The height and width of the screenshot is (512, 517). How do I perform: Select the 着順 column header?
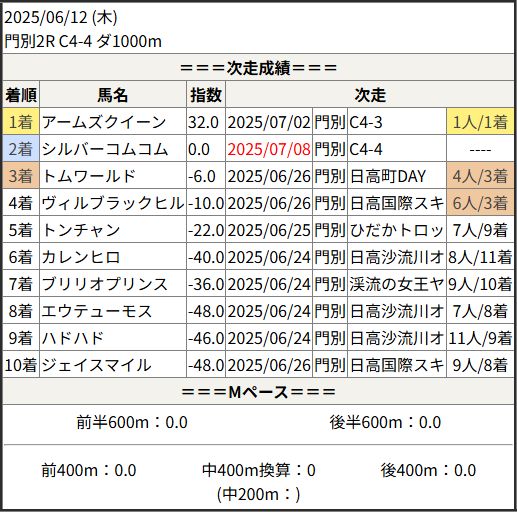(x=21, y=95)
